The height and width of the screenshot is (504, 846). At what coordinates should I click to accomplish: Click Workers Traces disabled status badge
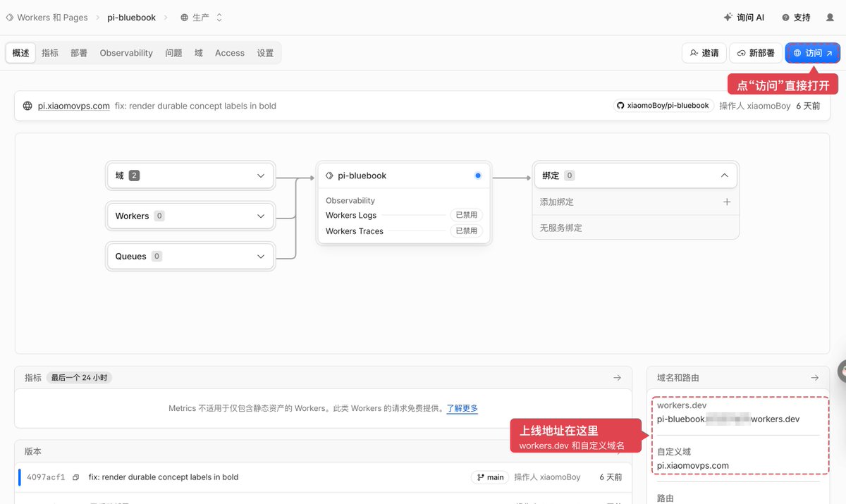pyautogui.click(x=466, y=231)
